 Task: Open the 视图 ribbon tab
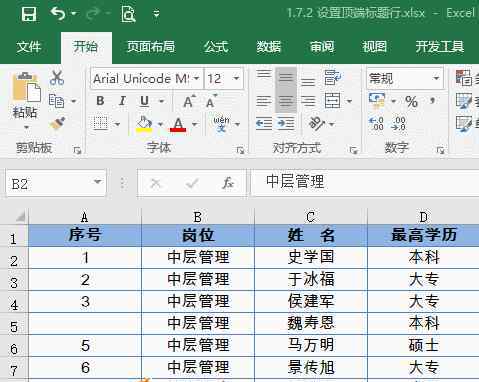[374, 47]
